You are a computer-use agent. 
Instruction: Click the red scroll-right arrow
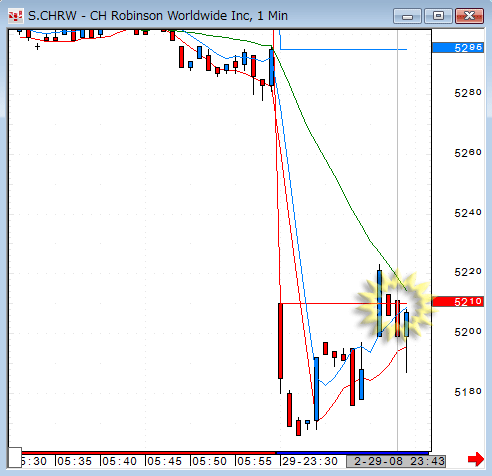476,459
